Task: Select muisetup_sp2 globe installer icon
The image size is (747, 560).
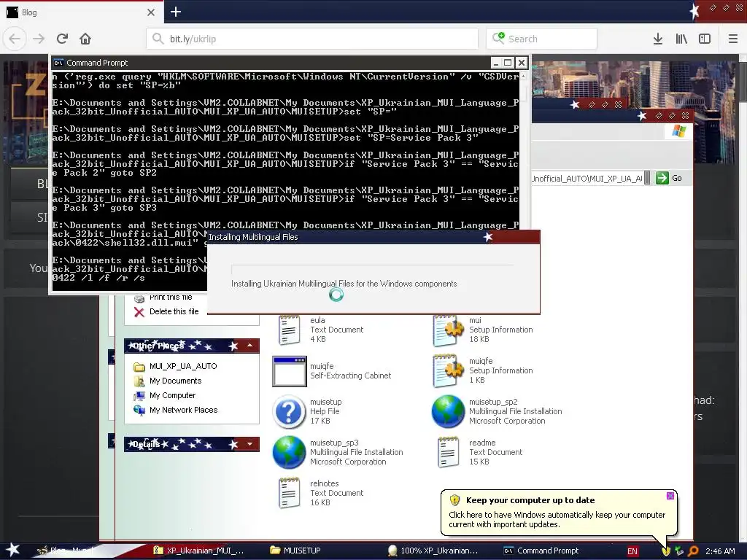Action: (448, 411)
